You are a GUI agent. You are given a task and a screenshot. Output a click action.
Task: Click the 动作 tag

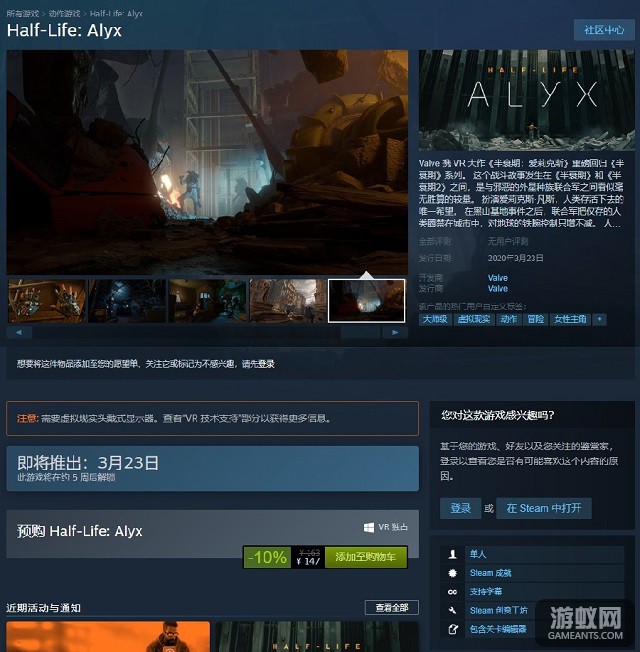click(x=509, y=319)
